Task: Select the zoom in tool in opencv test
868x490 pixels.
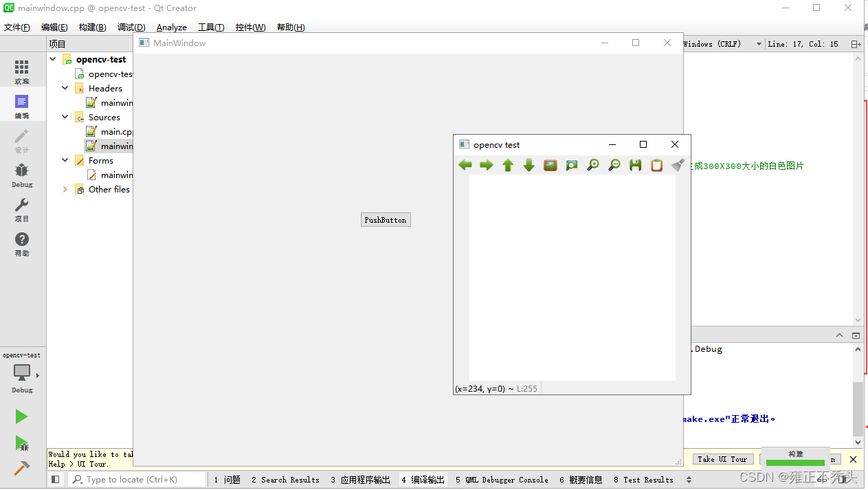Action: point(592,165)
